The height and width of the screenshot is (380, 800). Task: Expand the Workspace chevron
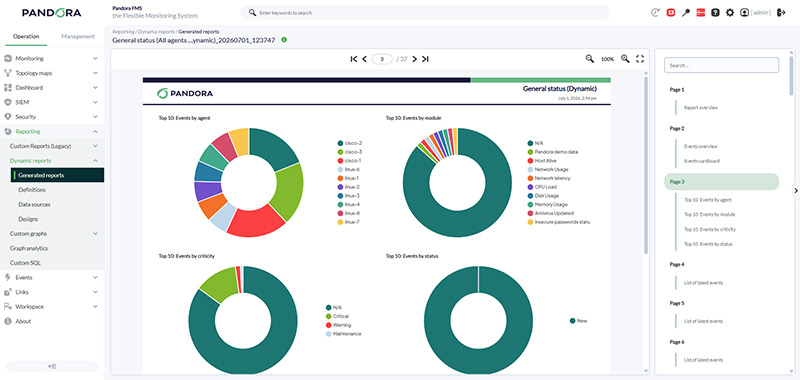[x=95, y=307]
